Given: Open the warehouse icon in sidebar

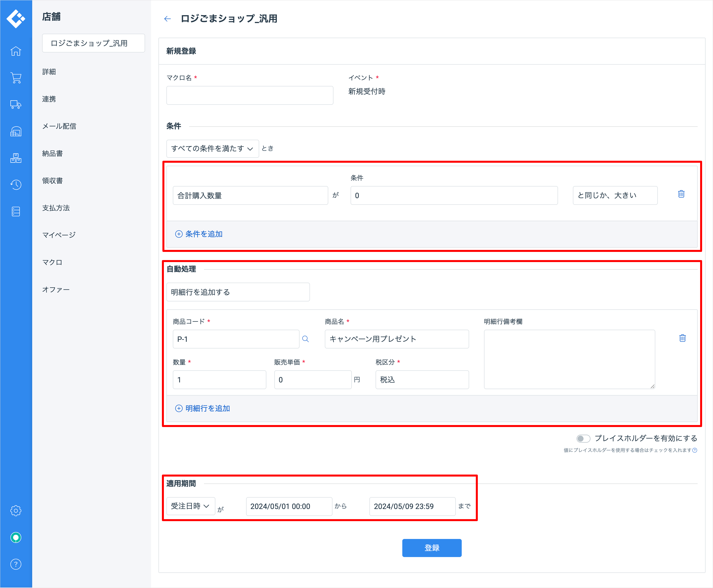Looking at the screenshot, I should [16, 132].
